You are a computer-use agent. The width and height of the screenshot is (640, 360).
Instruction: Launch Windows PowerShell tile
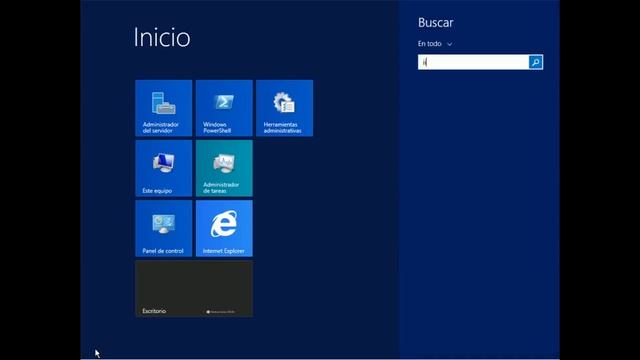tap(224, 108)
